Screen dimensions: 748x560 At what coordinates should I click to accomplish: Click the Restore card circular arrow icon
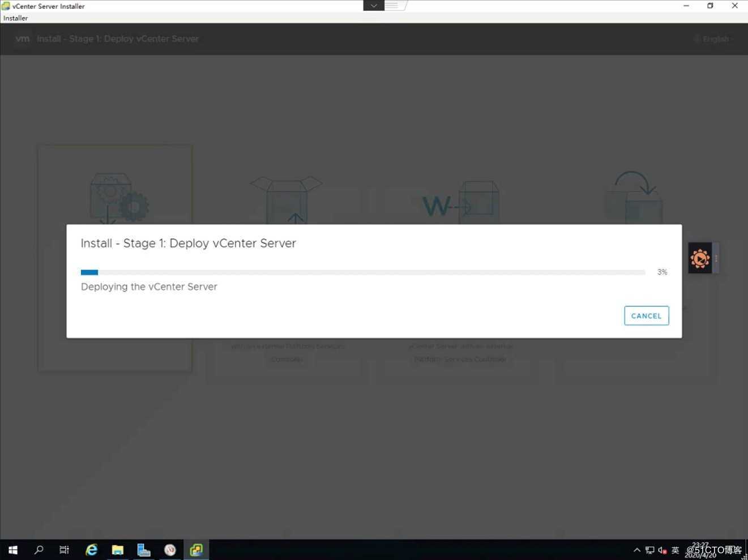(634, 196)
